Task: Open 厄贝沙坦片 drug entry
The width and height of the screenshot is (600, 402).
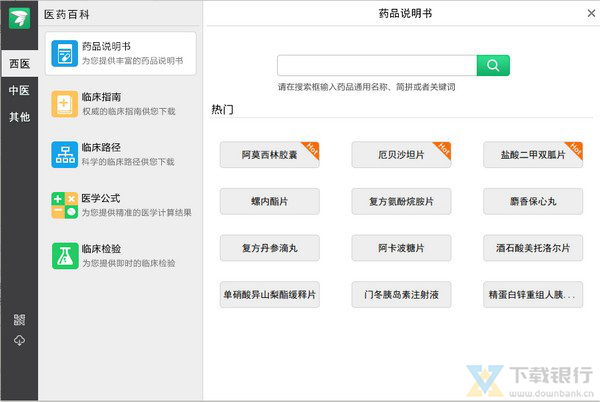Action: [x=401, y=156]
